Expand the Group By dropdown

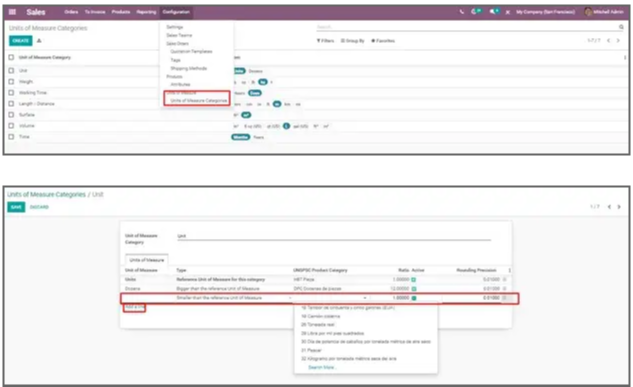[x=352, y=41]
